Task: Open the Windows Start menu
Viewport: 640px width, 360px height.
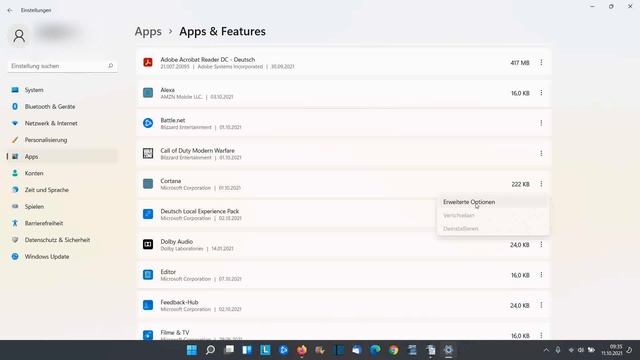Action: (191, 350)
